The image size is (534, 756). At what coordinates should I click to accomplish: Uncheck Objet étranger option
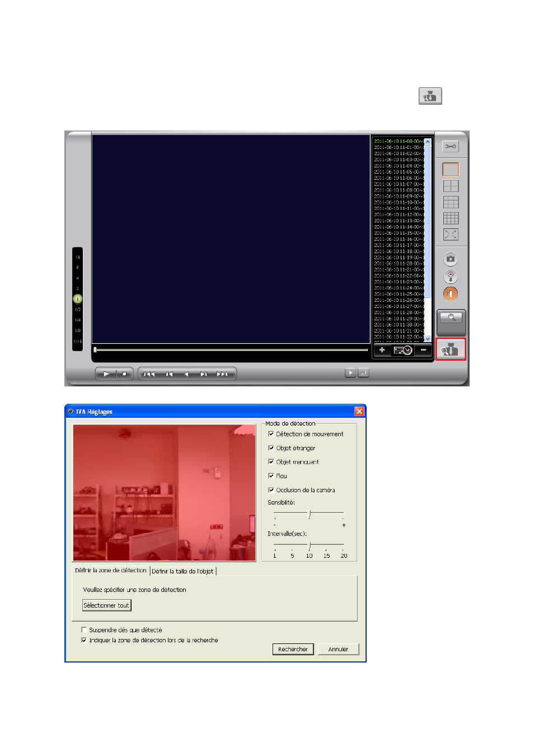click(271, 448)
